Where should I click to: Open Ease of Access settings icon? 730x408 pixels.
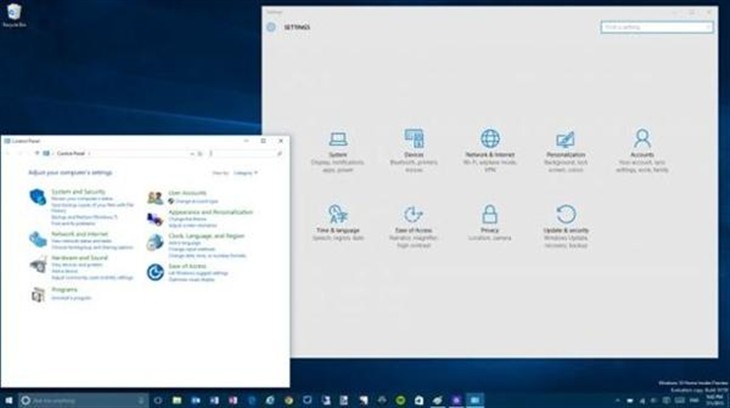414,214
